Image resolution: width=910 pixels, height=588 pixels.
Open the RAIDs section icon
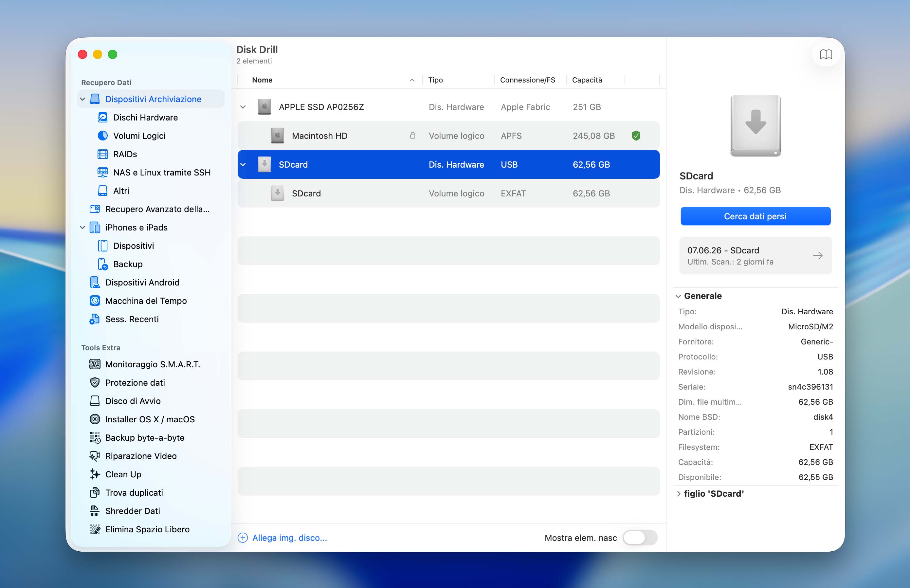[x=103, y=154]
